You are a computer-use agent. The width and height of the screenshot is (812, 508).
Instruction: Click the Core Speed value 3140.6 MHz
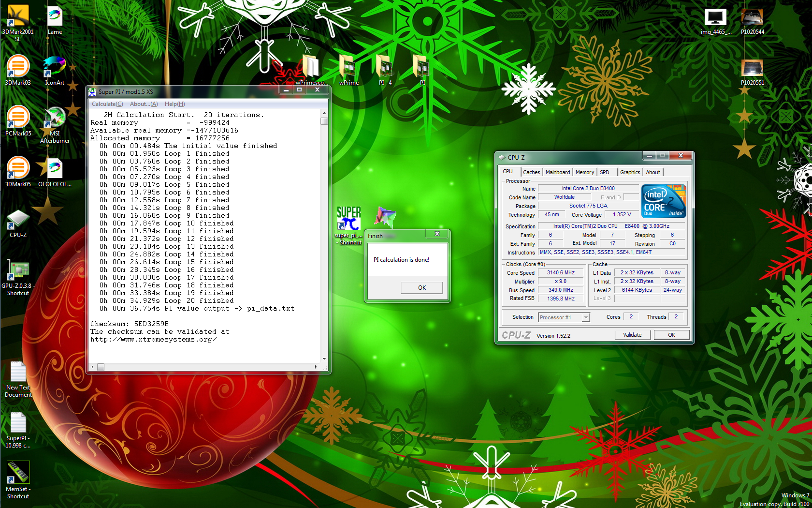coord(561,273)
